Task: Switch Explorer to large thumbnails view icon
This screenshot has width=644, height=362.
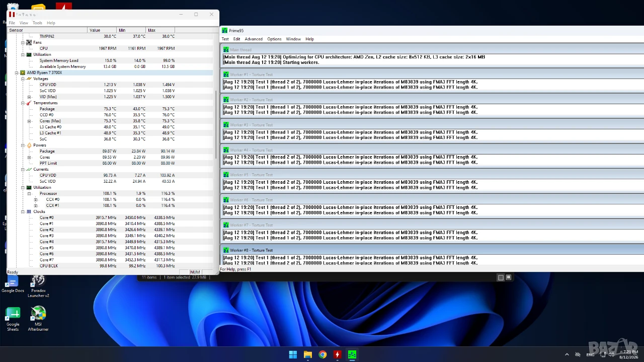Action: click(x=509, y=277)
